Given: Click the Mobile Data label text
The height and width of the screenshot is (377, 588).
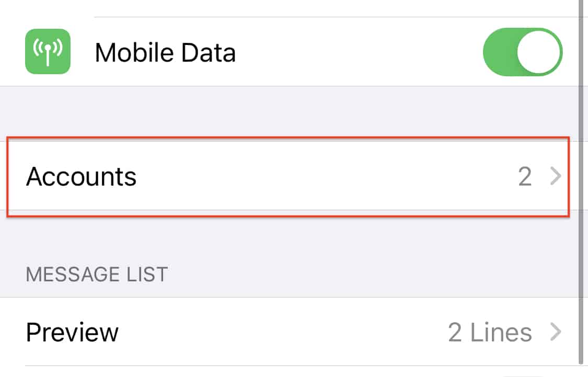Looking at the screenshot, I should click(165, 52).
